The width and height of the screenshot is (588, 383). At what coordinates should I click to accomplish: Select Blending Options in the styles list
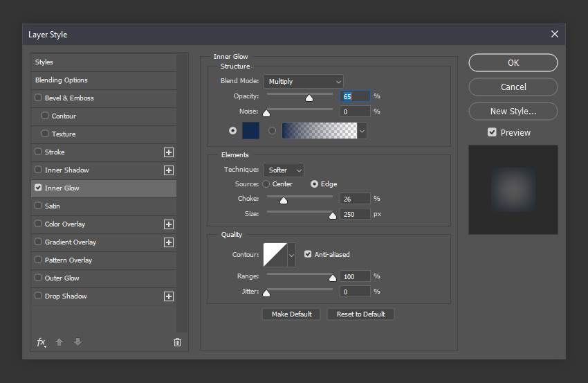pyautogui.click(x=62, y=80)
